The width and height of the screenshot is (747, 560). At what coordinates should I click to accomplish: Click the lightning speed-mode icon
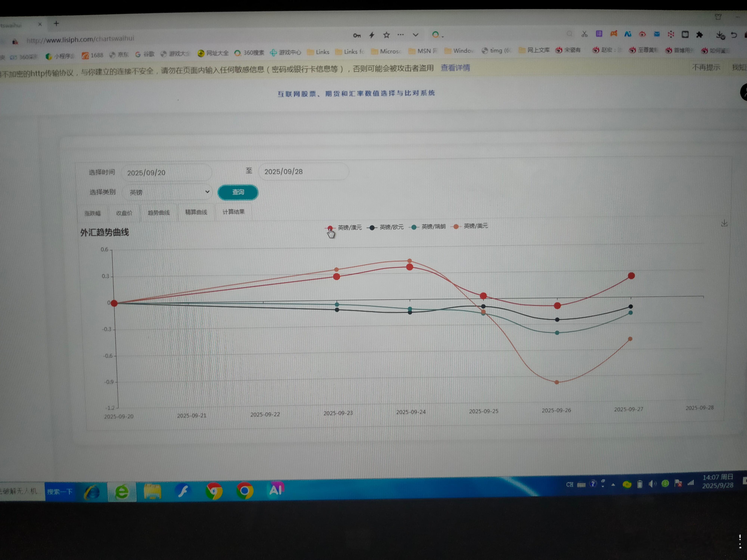[x=372, y=35]
